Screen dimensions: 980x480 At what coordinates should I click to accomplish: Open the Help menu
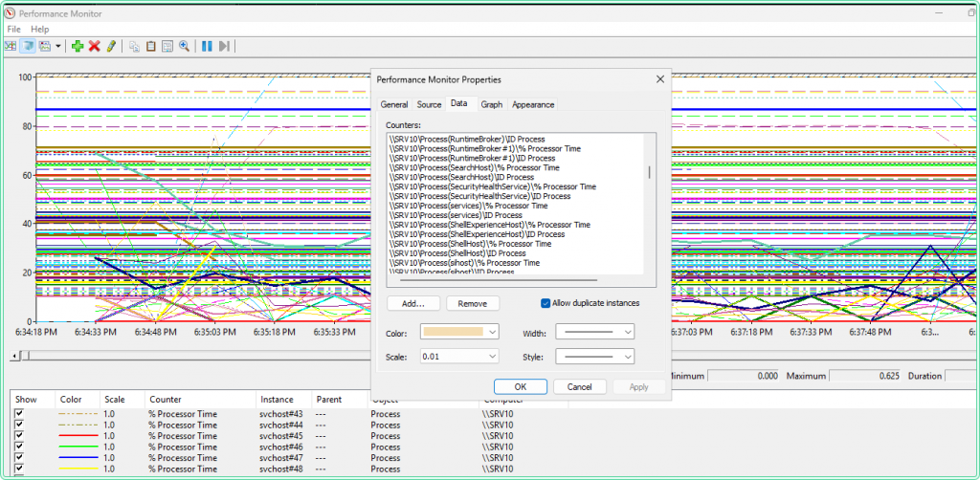(x=40, y=30)
